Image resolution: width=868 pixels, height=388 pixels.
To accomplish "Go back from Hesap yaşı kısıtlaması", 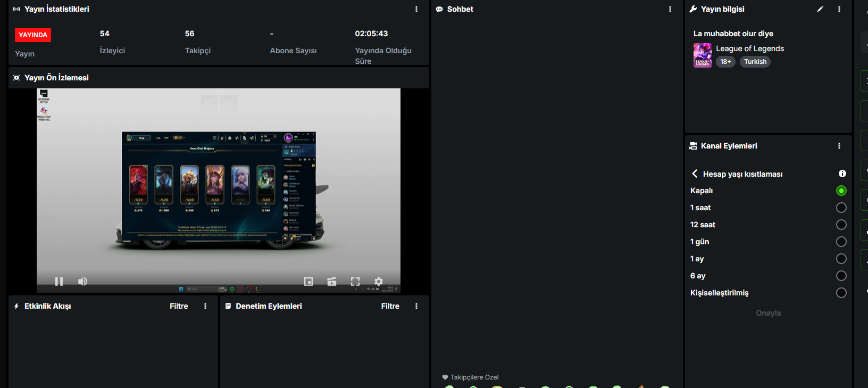I will (695, 174).
